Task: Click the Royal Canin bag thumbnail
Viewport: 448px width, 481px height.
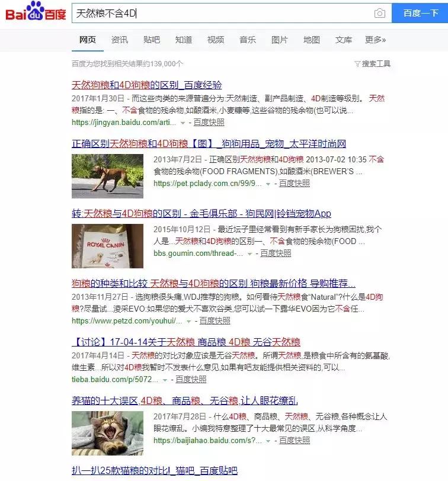Action: [x=107, y=246]
